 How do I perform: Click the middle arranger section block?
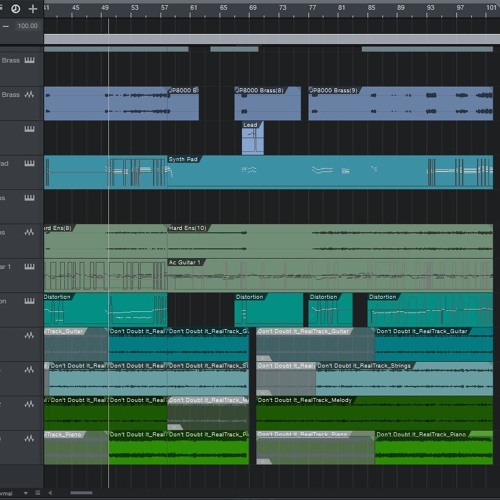(234, 49)
